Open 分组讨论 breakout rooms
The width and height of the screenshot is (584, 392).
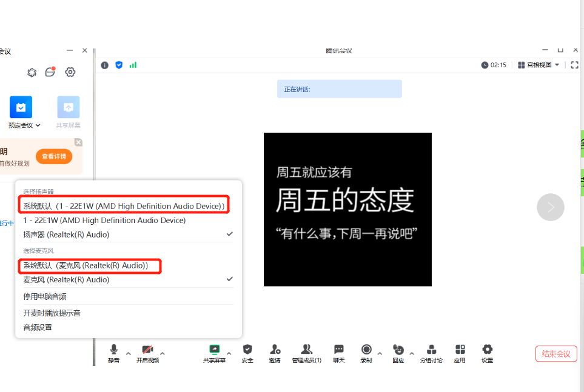[x=431, y=353]
